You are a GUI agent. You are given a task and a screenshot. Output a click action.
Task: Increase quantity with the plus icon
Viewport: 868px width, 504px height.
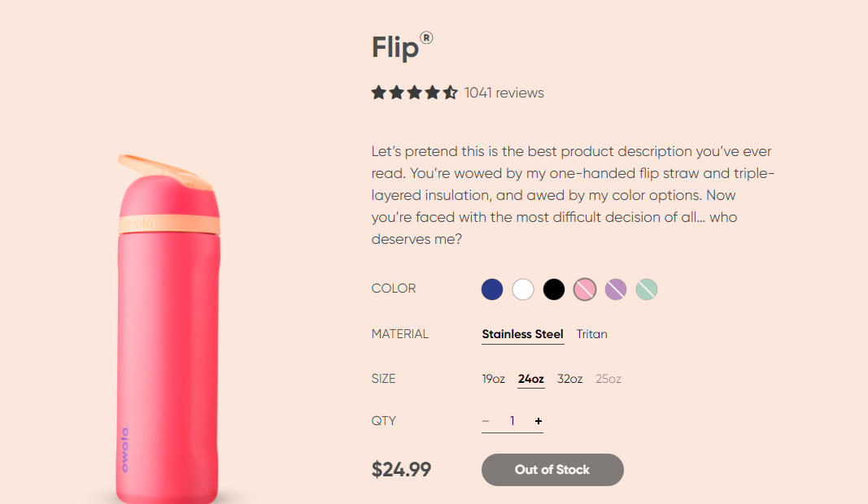tap(539, 421)
